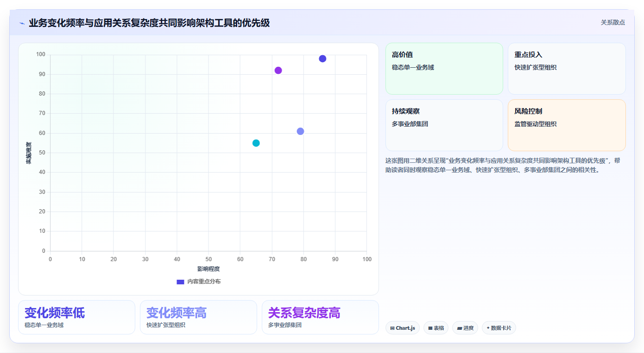Click the y-axis tick label 100
Viewport: 644px width, 353px height.
pyautogui.click(x=41, y=55)
